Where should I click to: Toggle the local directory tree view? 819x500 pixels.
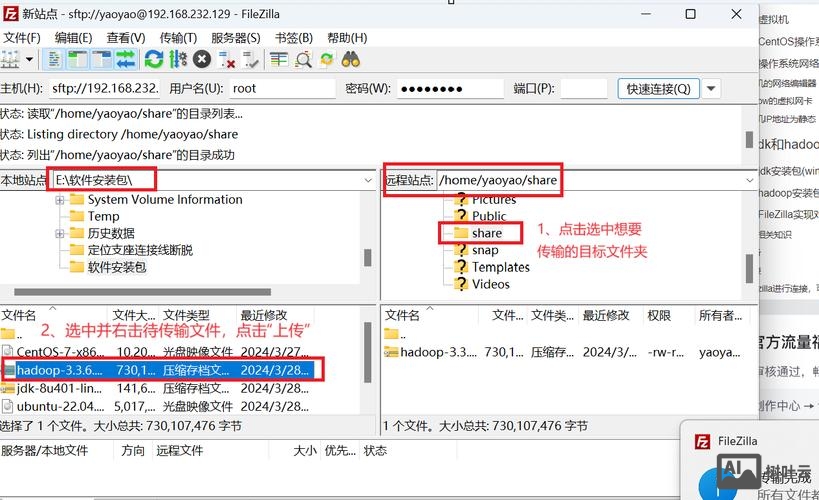point(78,60)
